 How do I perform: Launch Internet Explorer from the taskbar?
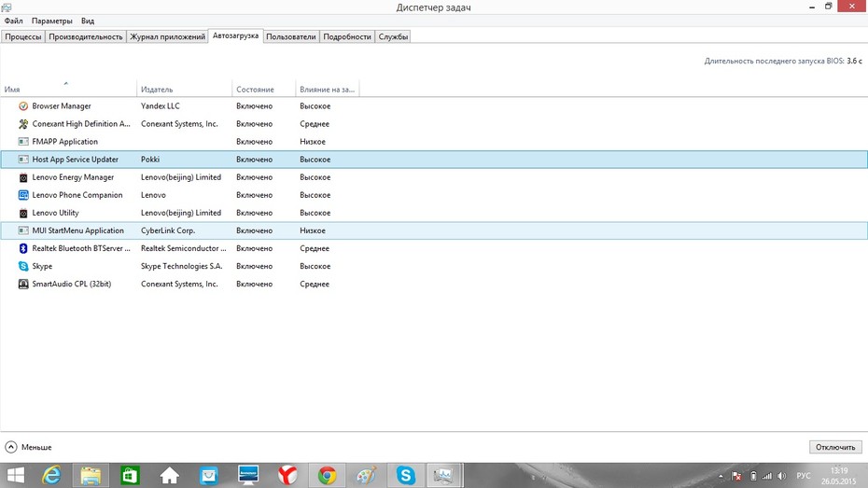[x=51, y=475]
